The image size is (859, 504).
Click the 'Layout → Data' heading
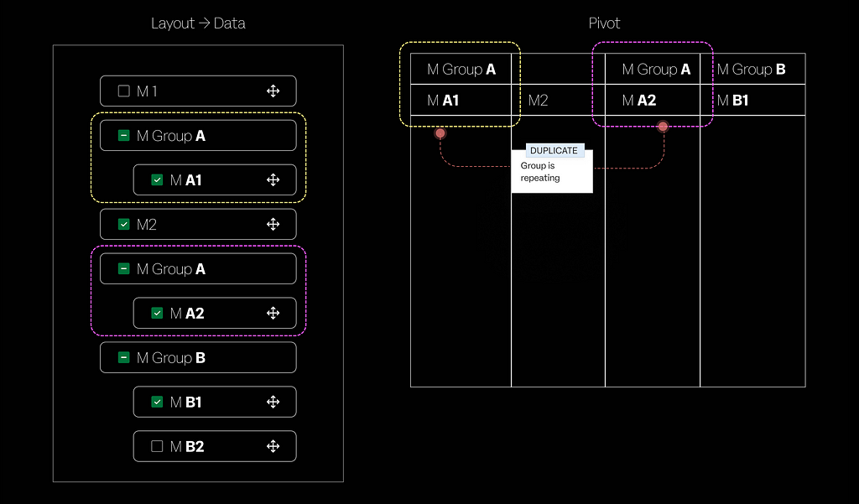pos(198,23)
